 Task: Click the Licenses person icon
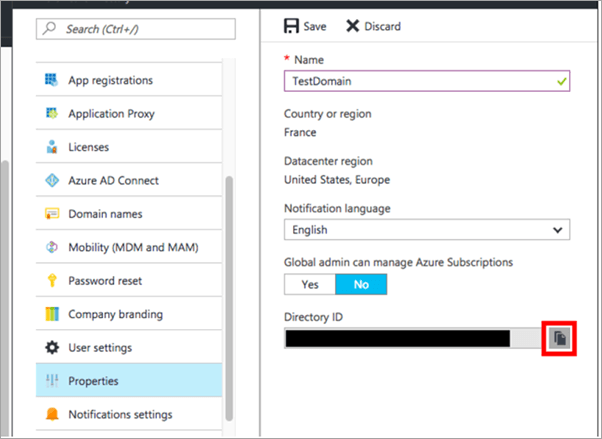point(51,147)
